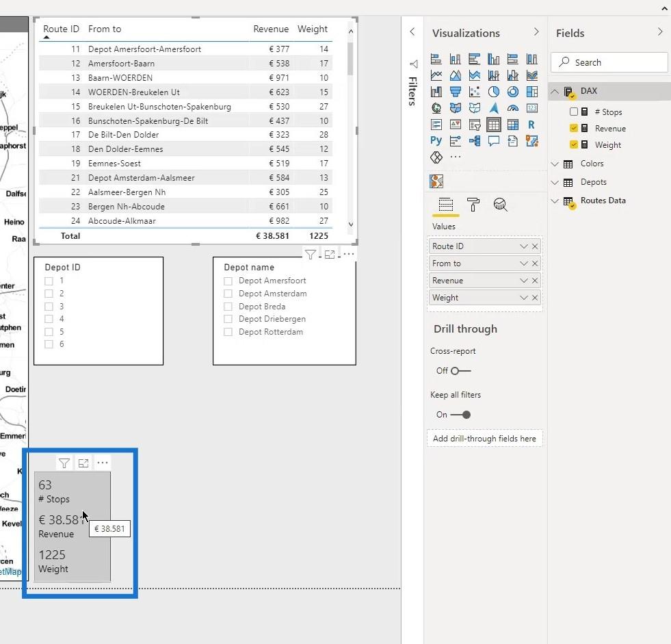
Task: Remove From to from Values
Action: click(535, 263)
